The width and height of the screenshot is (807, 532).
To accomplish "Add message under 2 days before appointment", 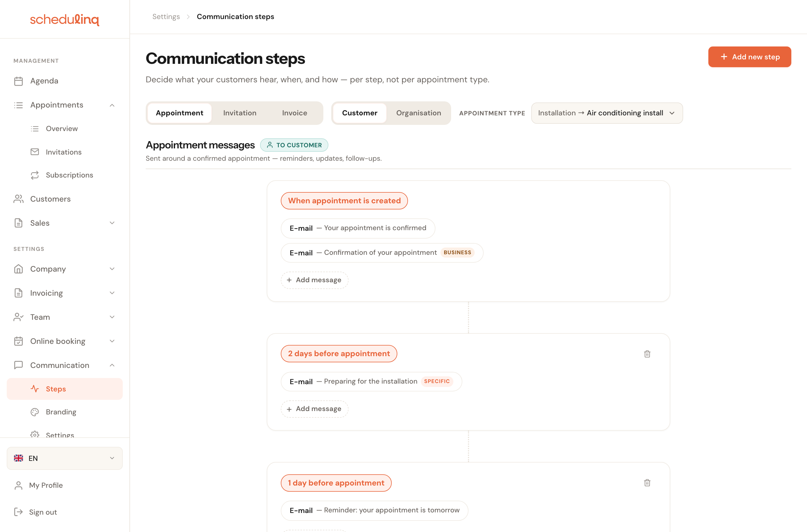I will (x=314, y=409).
